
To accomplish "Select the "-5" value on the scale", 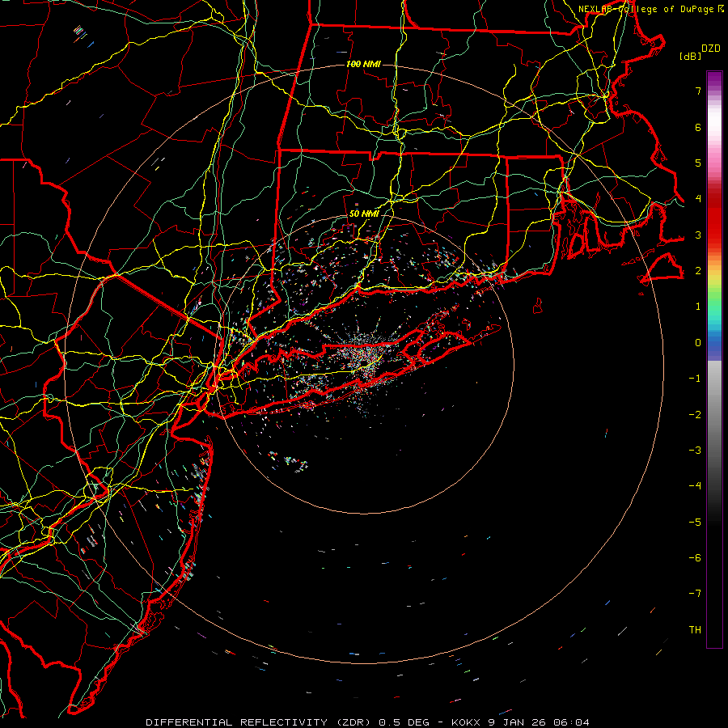I will (695, 523).
